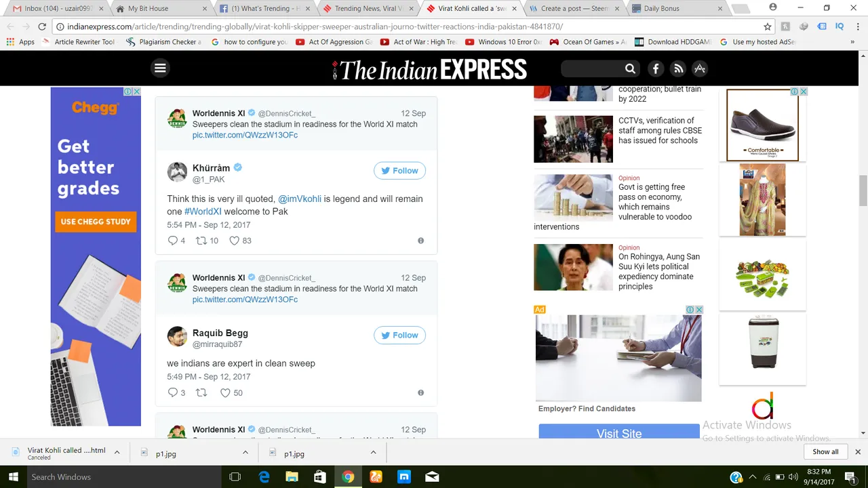Like Raquib Begg's tweet with 50 likes
868x488 pixels.
pyautogui.click(x=225, y=392)
